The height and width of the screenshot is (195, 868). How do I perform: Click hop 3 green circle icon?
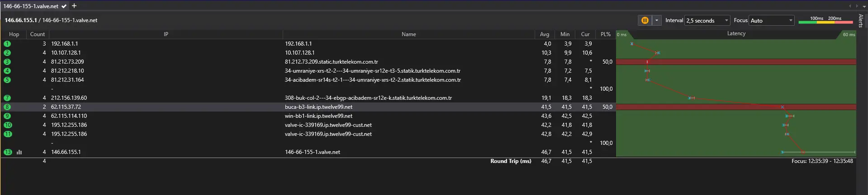(x=7, y=62)
